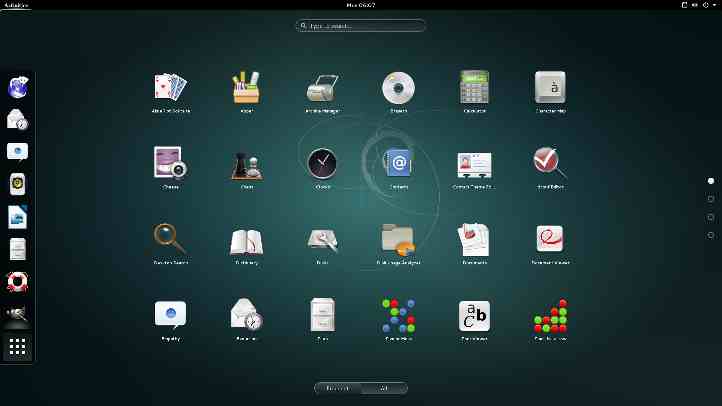Select the second page indicator dot

click(711, 199)
